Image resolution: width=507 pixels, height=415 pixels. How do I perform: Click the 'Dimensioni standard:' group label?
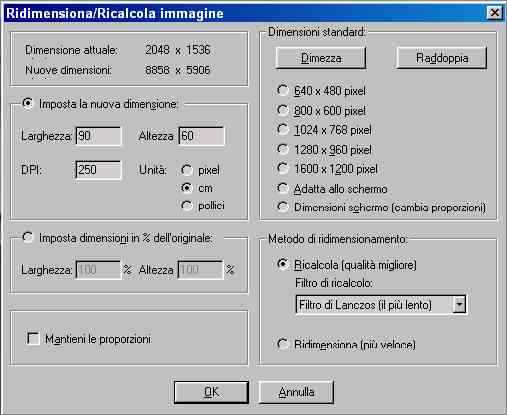[317, 32]
